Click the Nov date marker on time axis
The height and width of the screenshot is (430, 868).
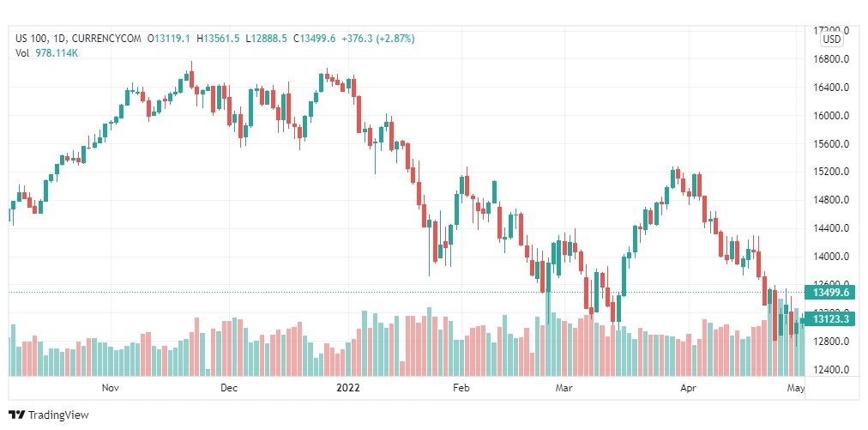110,388
